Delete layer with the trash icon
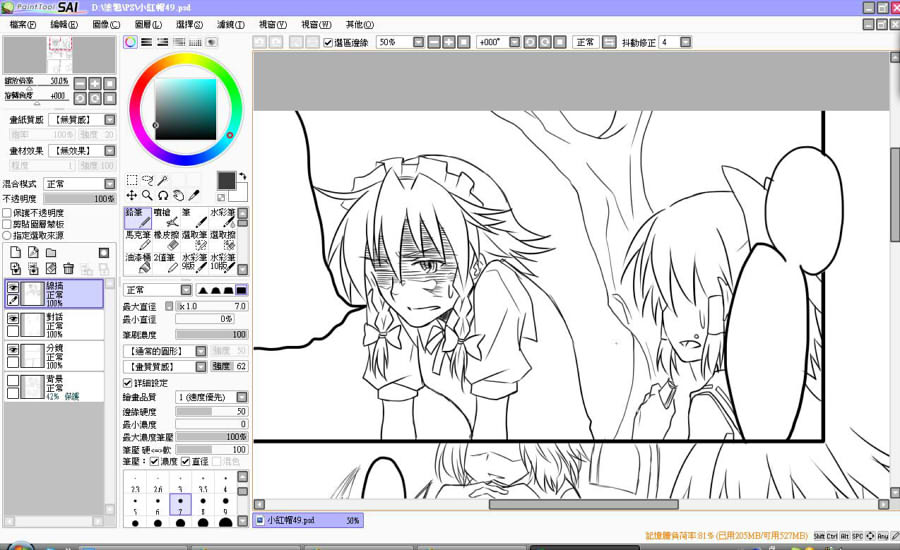The image size is (900, 550). point(68,268)
